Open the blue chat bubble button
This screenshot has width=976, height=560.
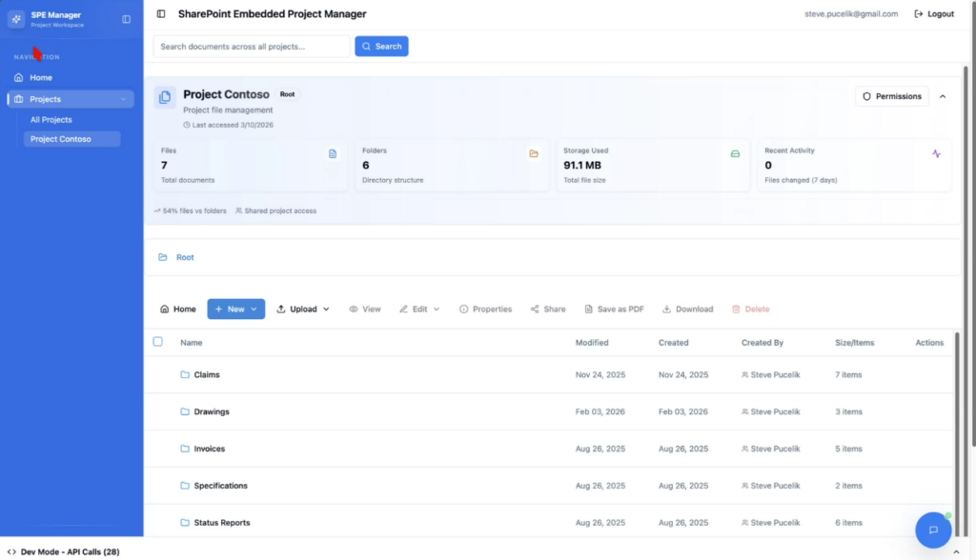(x=933, y=530)
